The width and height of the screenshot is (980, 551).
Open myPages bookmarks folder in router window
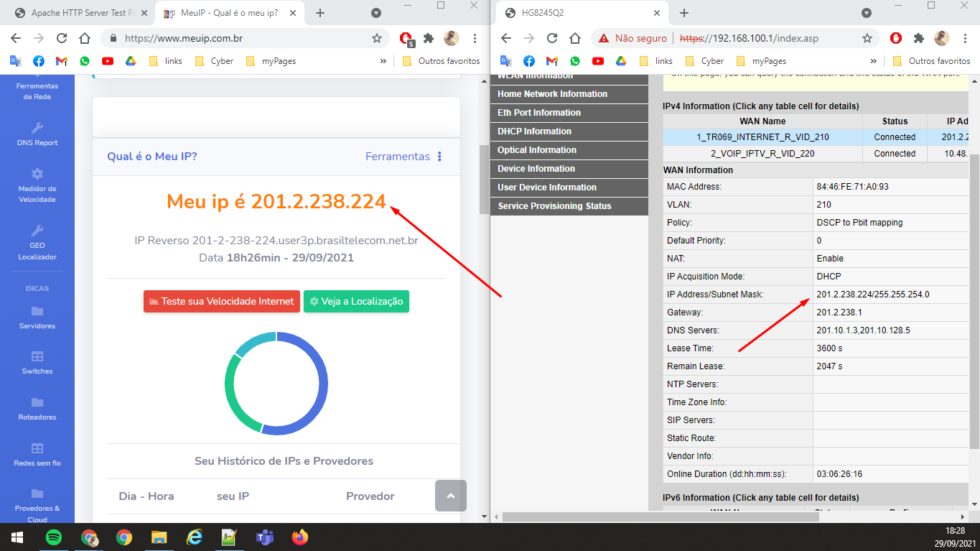[761, 61]
